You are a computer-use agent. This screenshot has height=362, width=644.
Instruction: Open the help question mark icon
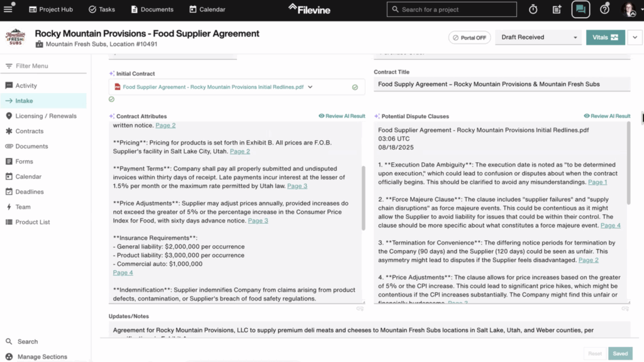[604, 9]
